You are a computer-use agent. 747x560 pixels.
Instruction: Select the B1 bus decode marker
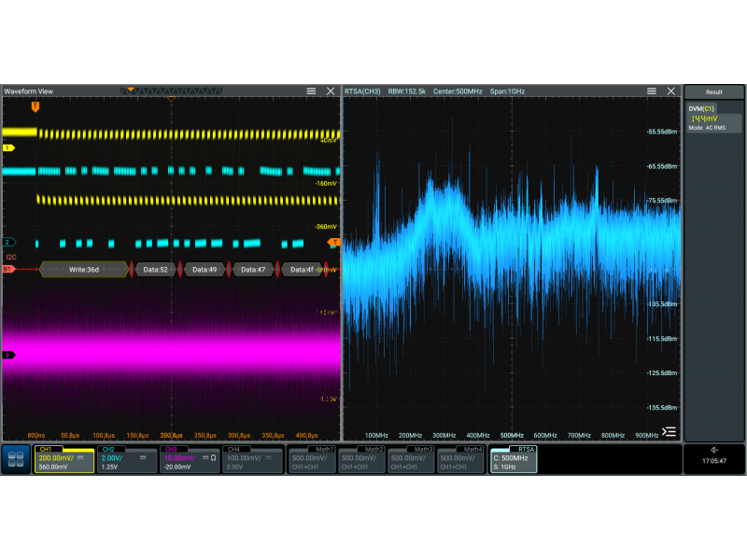(x=8, y=269)
